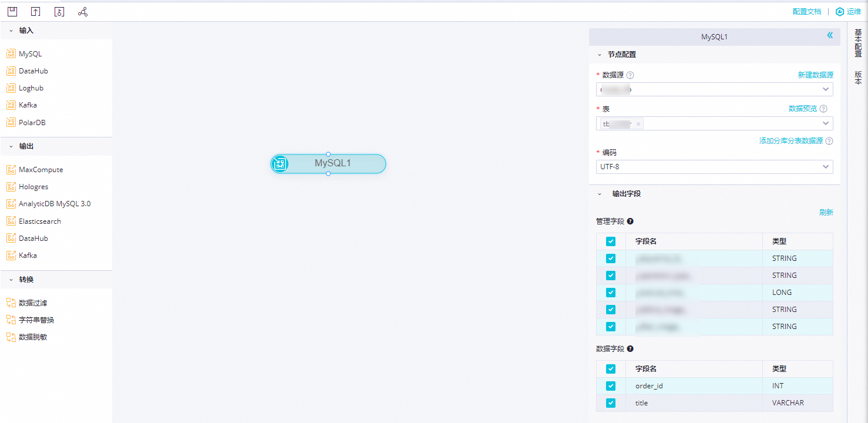Click the graph layout icon in the toolbar
The height and width of the screenshot is (423, 868).
pyautogui.click(x=83, y=12)
